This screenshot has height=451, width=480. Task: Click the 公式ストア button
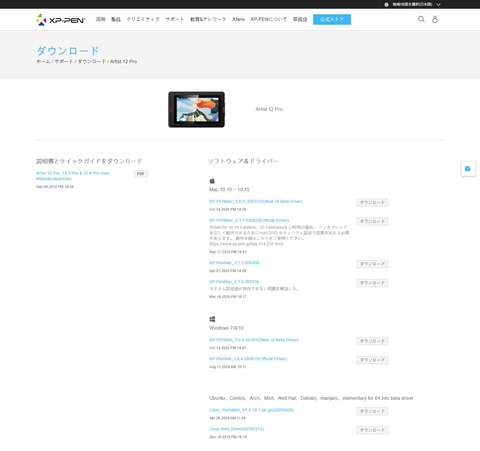tap(332, 19)
